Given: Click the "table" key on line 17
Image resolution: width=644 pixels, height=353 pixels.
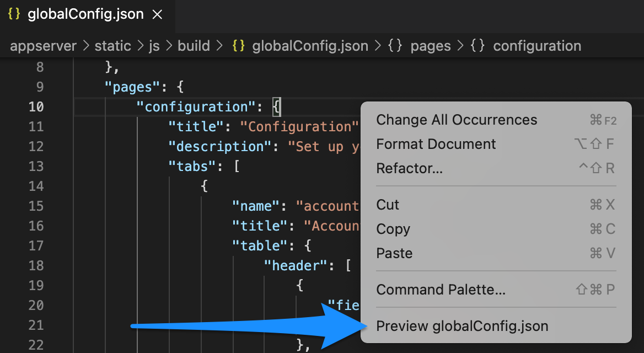Looking at the screenshot, I should click(x=260, y=246).
